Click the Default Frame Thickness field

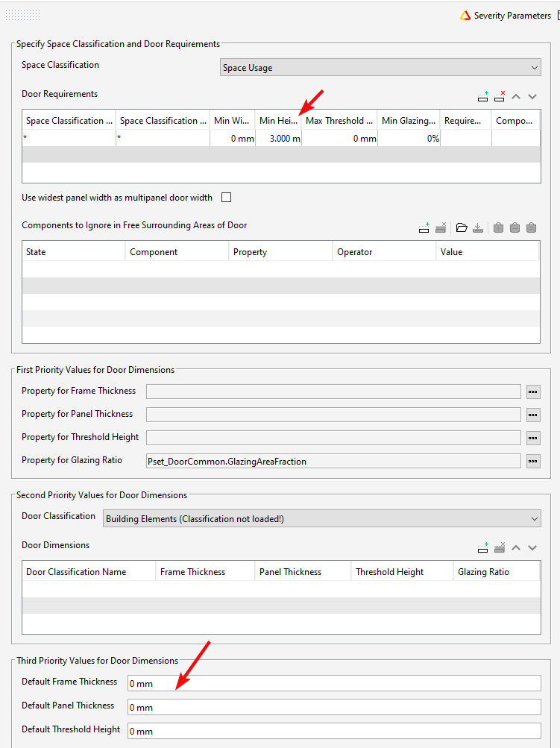pos(334,683)
